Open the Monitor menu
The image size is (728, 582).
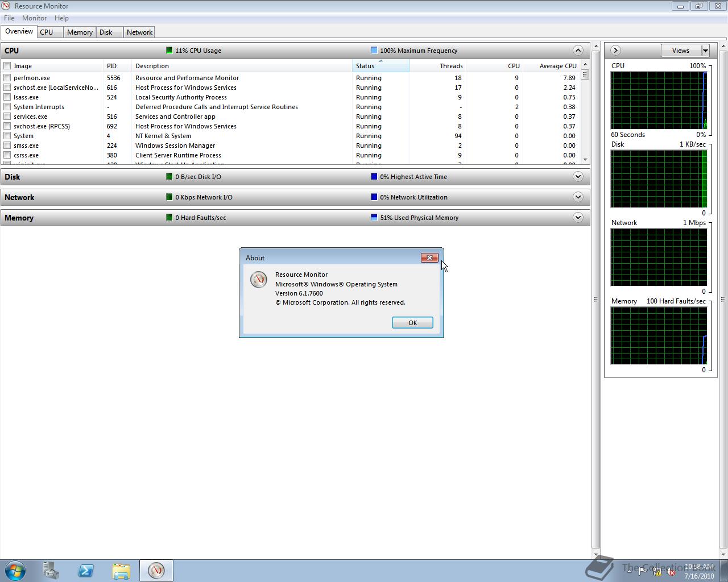coord(34,18)
